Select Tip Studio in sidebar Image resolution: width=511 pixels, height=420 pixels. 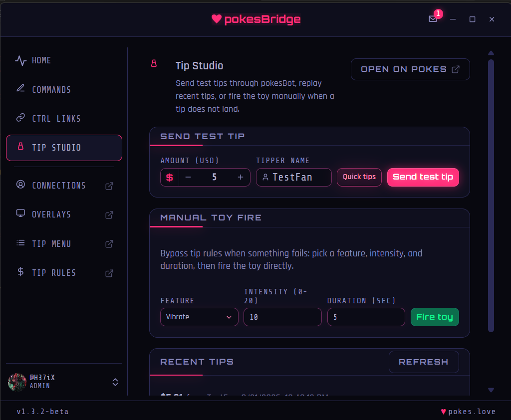pyautogui.click(x=64, y=148)
